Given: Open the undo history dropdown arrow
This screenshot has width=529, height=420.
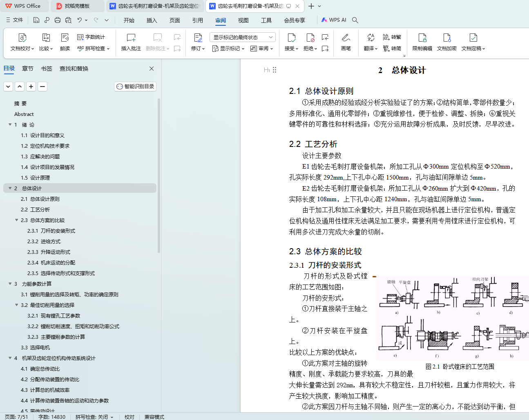Looking at the screenshot, I should click(86, 20).
